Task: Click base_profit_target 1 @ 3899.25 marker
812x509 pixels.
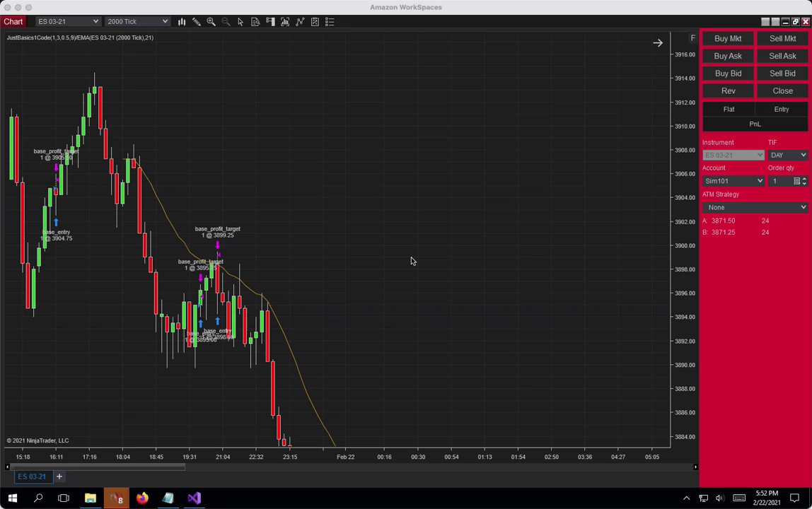Action: click(218, 232)
